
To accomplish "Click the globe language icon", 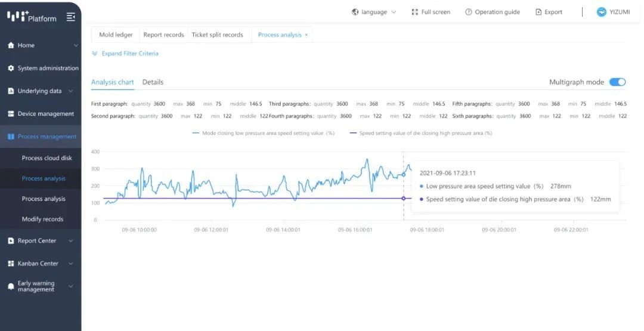I will (x=355, y=12).
